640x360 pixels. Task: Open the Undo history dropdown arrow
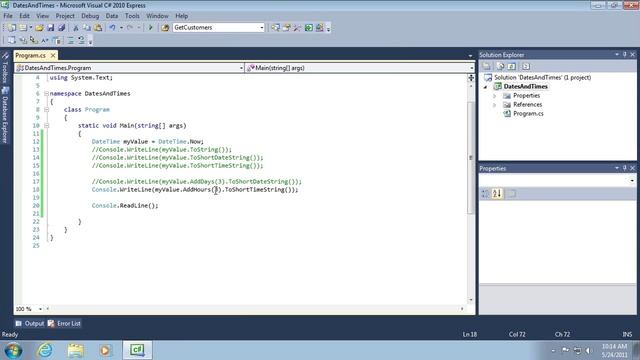tap(121, 28)
